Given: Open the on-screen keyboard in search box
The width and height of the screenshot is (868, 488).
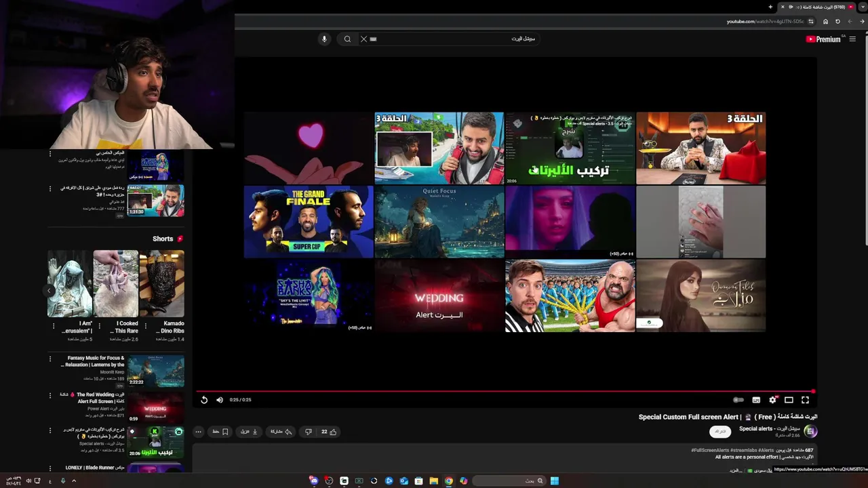Looking at the screenshot, I should click(x=373, y=39).
